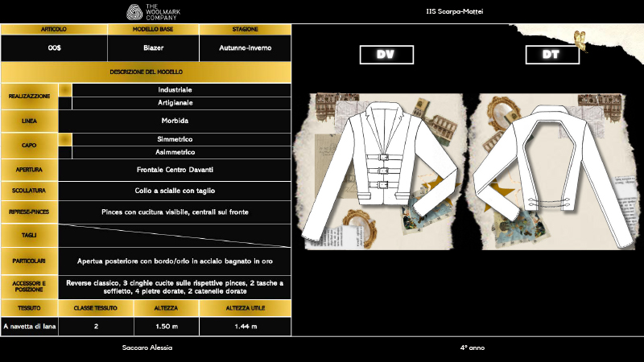Image resolution: width=644 pixels, height=362 pixels.
Task: Select the empty TAGLI diagonal cell
Action: (174, 236)
